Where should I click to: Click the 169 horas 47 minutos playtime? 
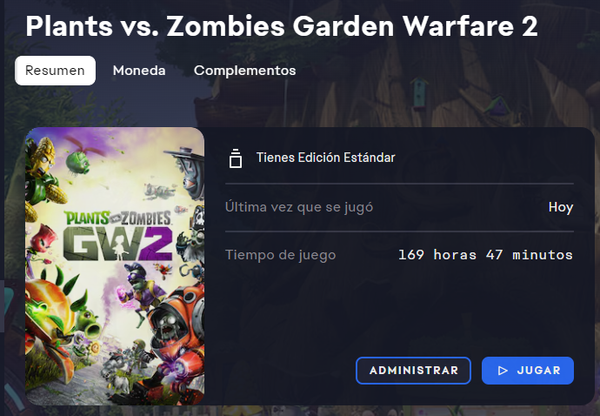[x=486, y=254]
